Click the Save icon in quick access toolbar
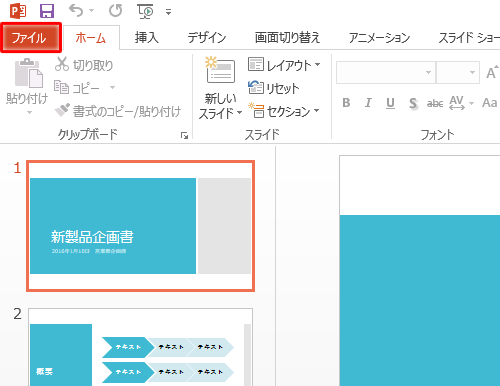Viewport: 500px width, 386px height. click(x=47, y=11)
